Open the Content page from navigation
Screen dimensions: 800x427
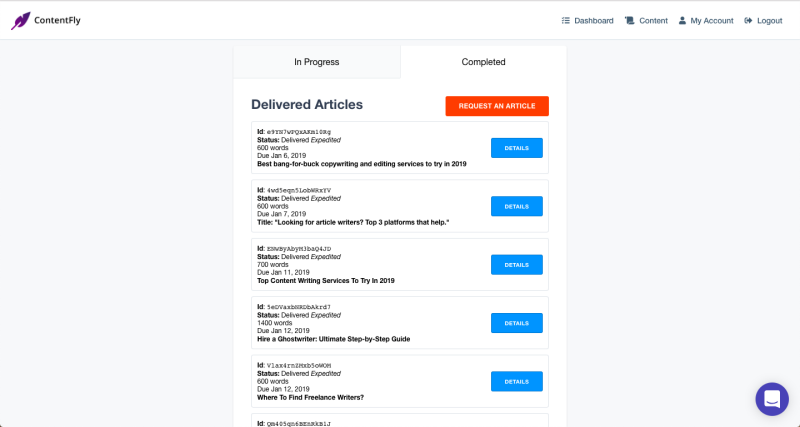[x=646, y=21]
